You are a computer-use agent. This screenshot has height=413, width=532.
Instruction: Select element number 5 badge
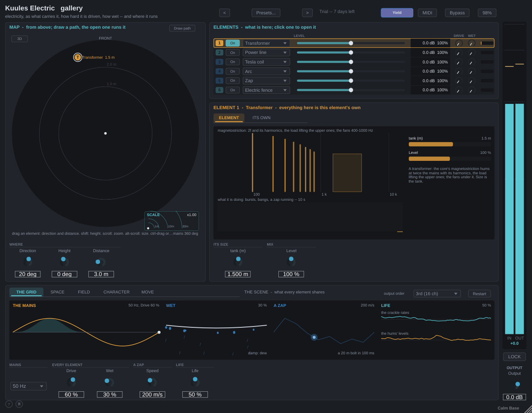coord(219,80)
